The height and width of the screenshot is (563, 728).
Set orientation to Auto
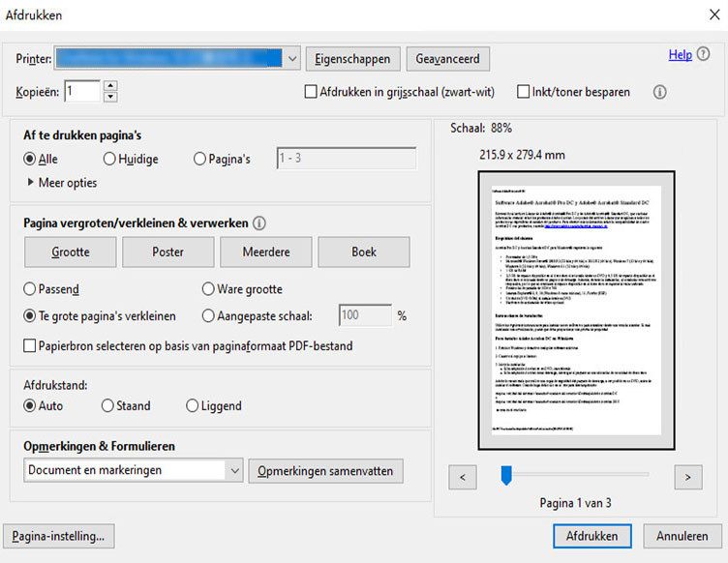29,405
